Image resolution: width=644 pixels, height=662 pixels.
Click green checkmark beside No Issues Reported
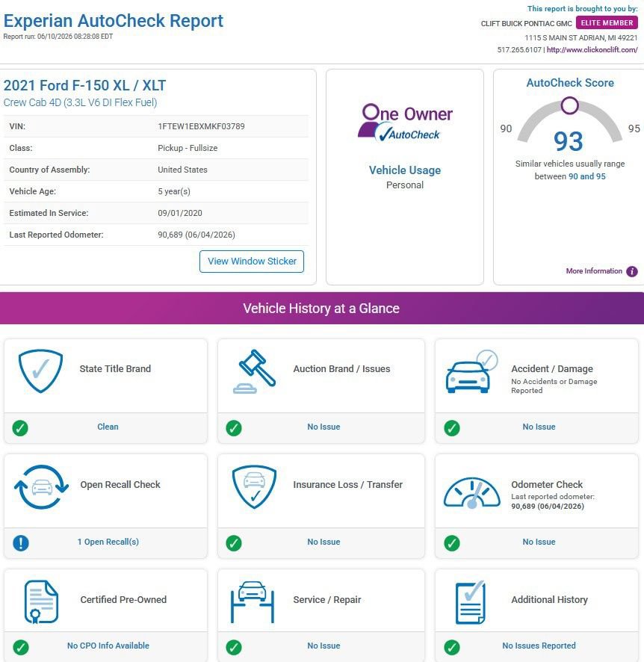point(452,647)
